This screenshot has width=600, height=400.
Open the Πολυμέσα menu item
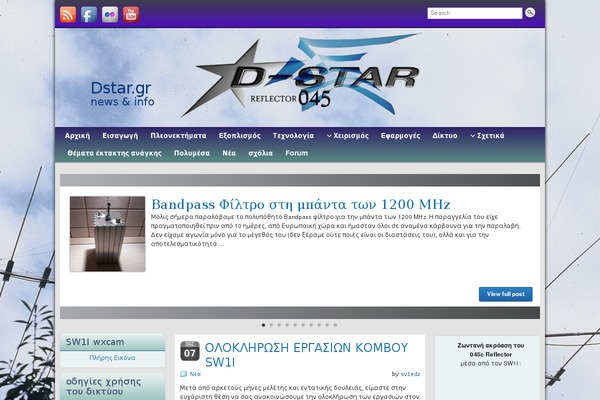click(x=192, y=153)
